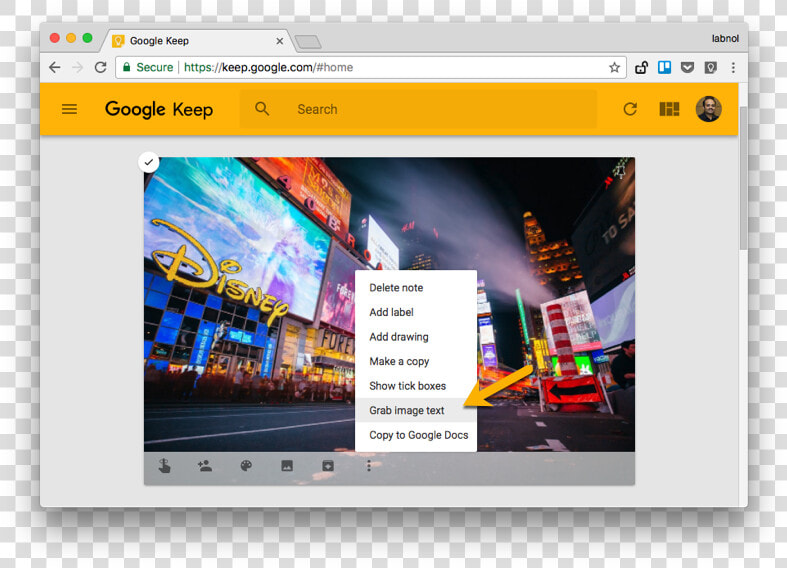The image size is (787, 568).
Task: Open Chrome's three-dot menu
Action: tap(733, 67)
